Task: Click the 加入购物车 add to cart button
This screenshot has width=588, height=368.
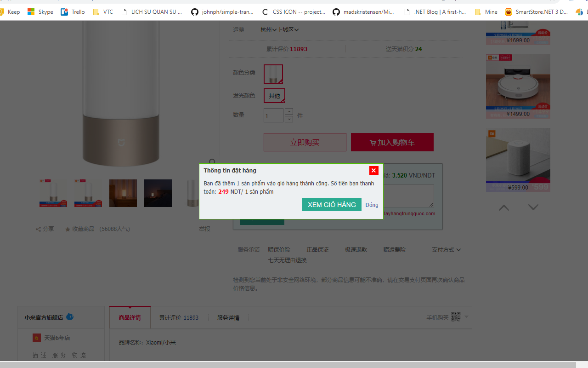Action: (392, 142)
